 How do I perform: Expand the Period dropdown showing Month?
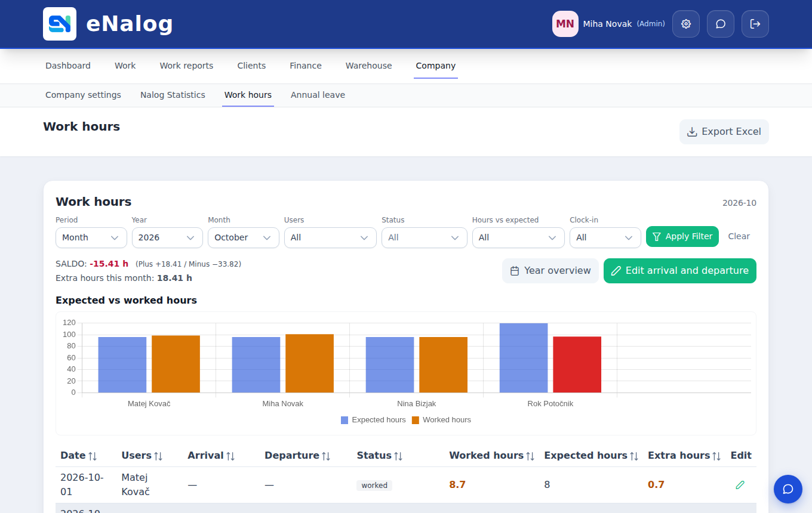[91, 237]
